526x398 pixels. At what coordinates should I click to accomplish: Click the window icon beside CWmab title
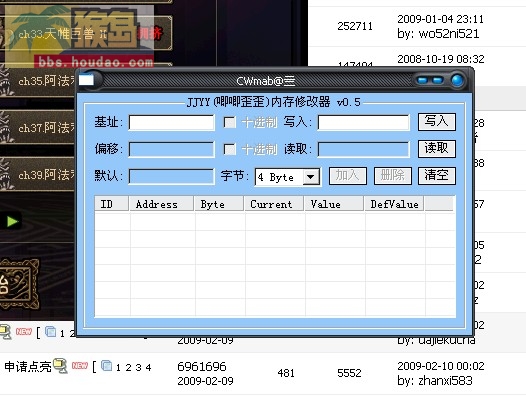[86, 80]
